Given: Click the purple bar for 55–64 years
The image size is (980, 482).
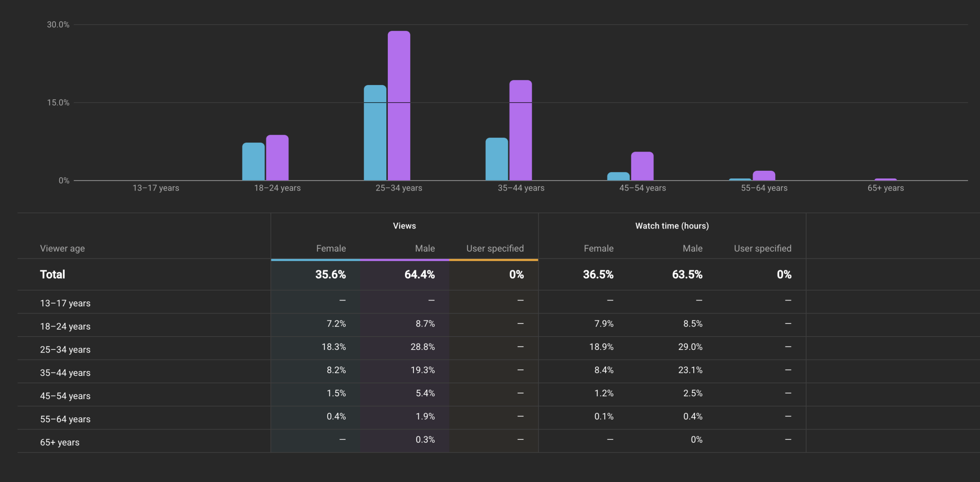Looking at the screenshot, I should coord(764,176).
